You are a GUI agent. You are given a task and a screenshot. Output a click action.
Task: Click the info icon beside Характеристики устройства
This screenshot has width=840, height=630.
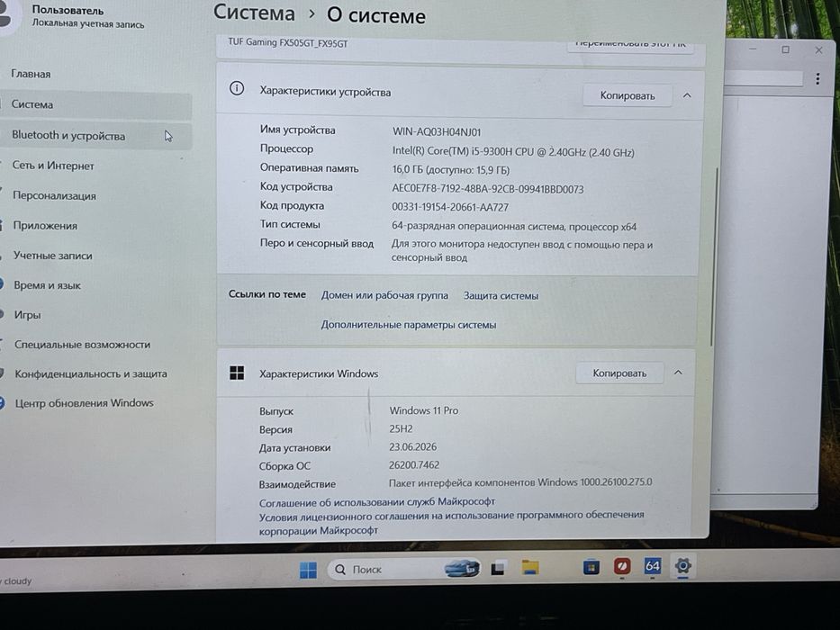236,88
